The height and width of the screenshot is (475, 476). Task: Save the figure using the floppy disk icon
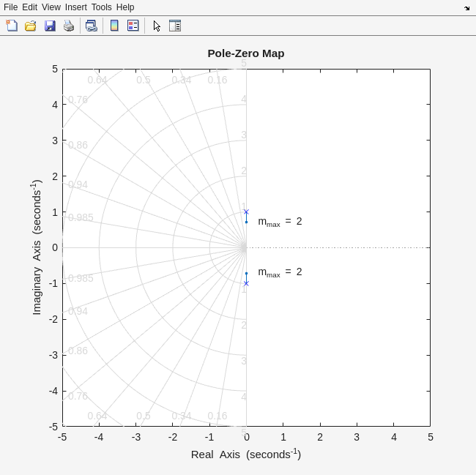pos(50,26)
